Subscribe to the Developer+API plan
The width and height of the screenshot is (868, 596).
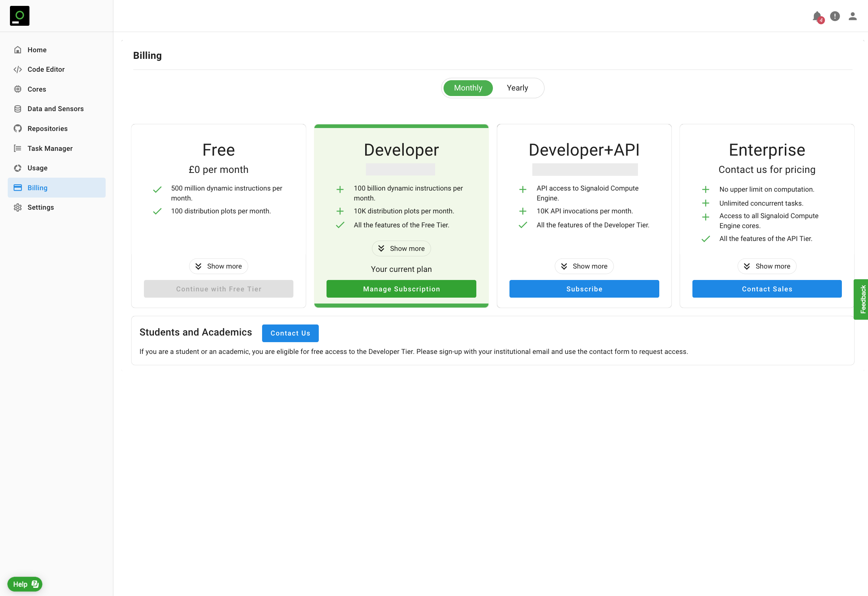click(584, 289)
